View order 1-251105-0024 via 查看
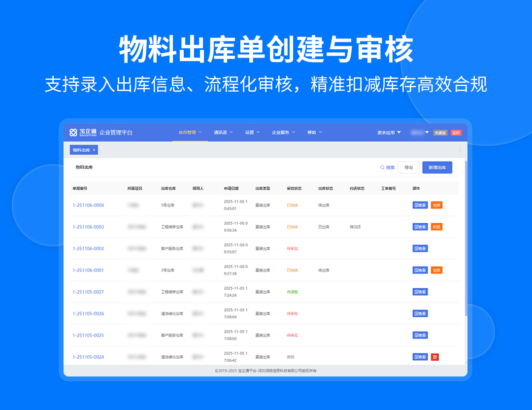 [420, 357]
